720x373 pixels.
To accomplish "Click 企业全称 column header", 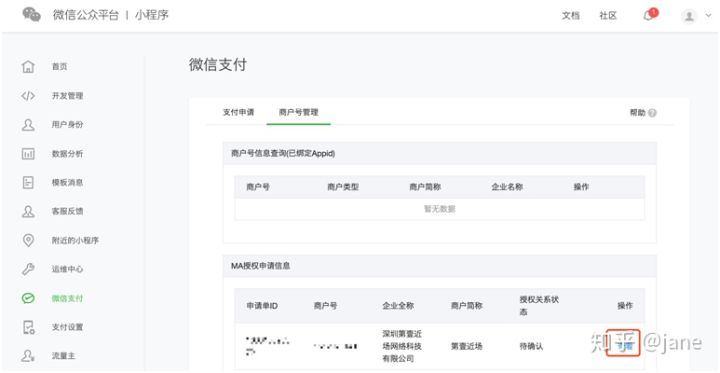I will (x=399, y=306).
